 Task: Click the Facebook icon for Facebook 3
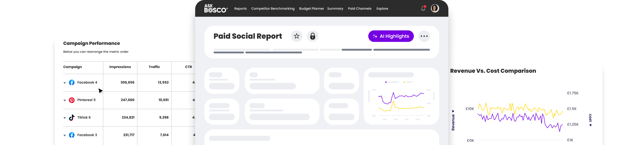point(72,135)
